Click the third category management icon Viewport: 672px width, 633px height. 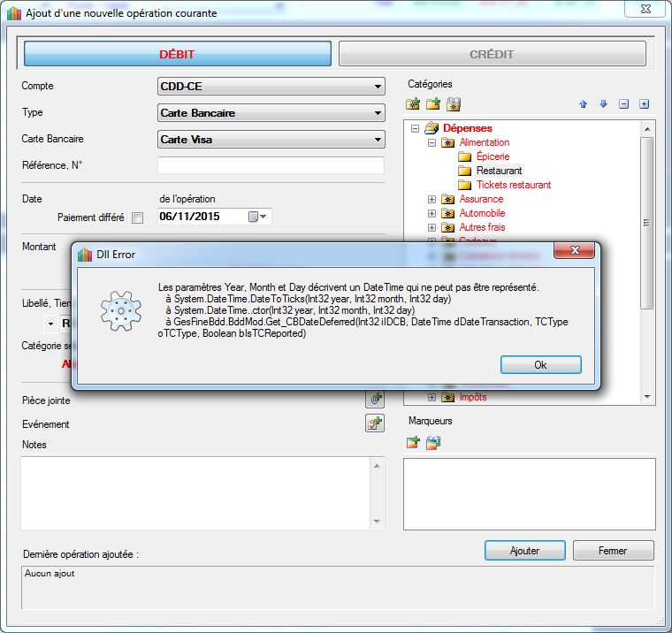454,103
